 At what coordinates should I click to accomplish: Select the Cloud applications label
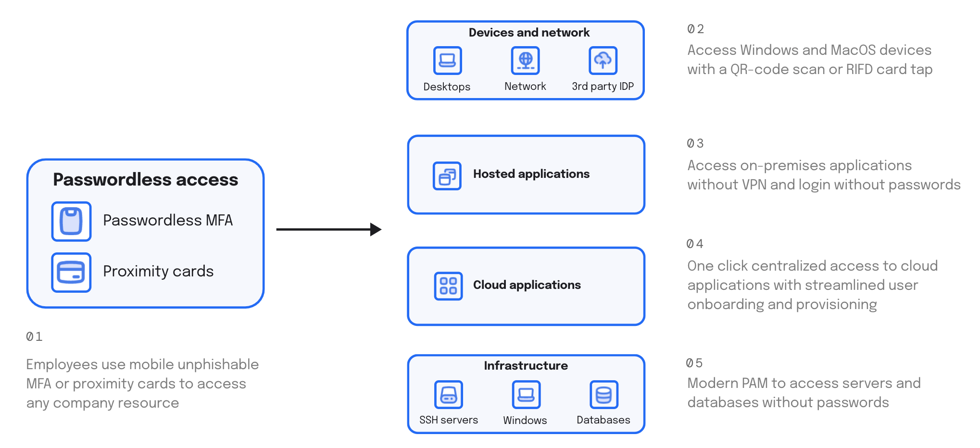pos(527,285)
